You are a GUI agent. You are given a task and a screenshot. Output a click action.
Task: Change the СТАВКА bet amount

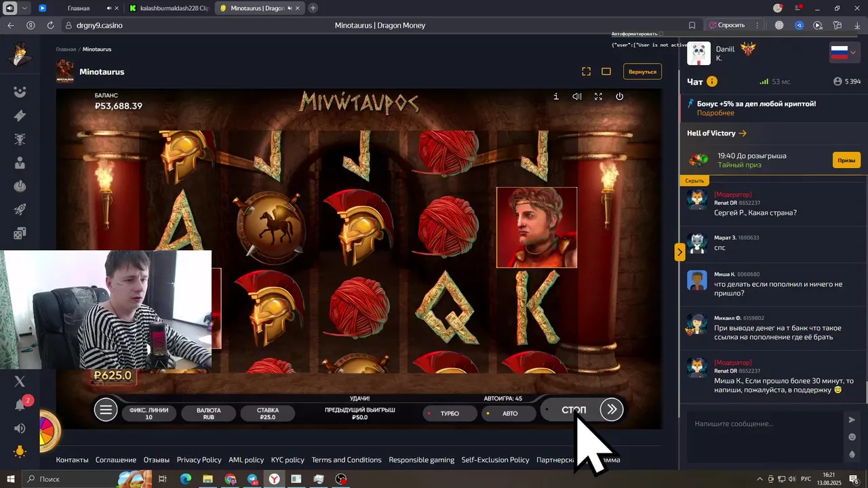click(268, 413)
